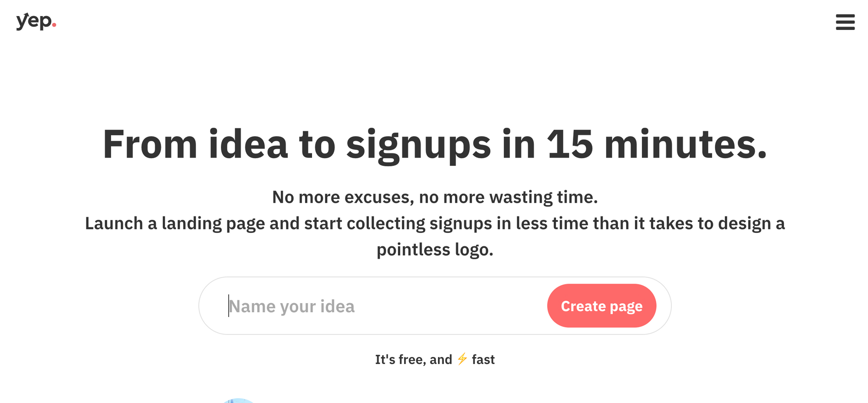Click the Launch a landing page sentence
The height and width of the screenshot is (403, 868).
coord(435,236)
